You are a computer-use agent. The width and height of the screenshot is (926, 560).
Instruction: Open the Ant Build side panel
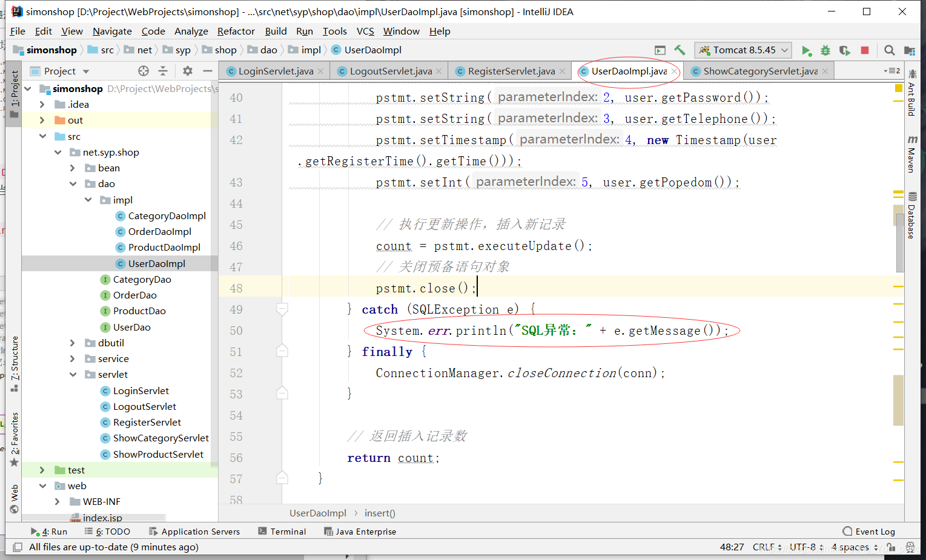click(x=912, y=94)
